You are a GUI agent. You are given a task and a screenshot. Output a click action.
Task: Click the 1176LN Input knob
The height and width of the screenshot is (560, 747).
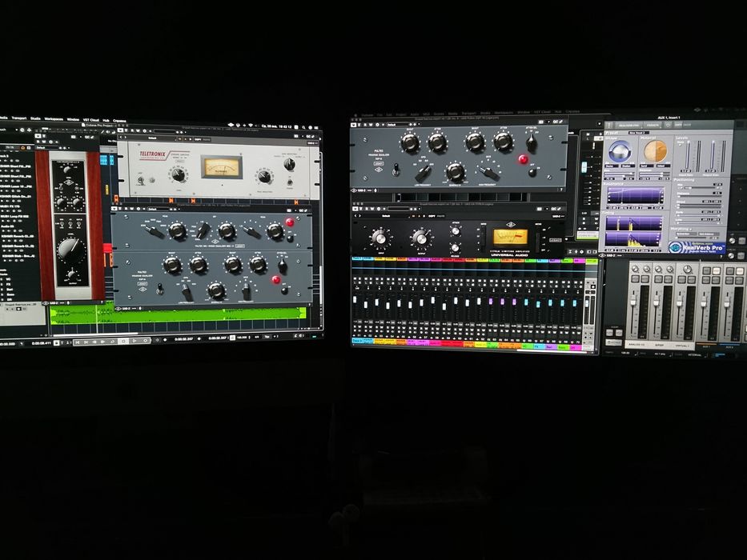click(380, 237)
